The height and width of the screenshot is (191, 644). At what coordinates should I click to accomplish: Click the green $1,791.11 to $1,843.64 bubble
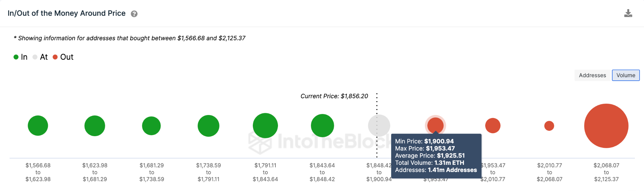[x=265, y=125]
